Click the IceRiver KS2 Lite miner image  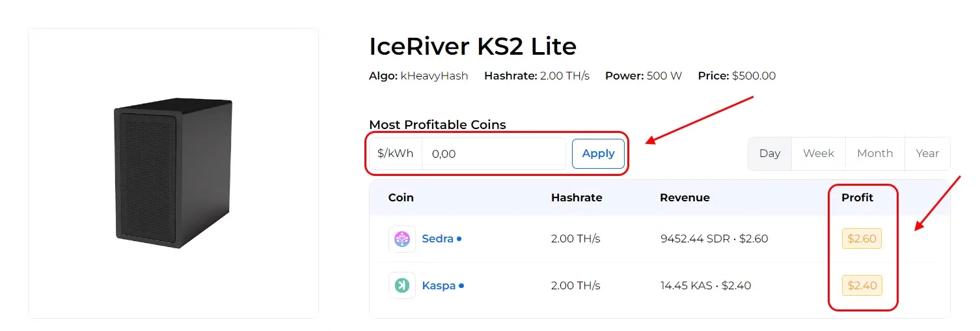173,173
